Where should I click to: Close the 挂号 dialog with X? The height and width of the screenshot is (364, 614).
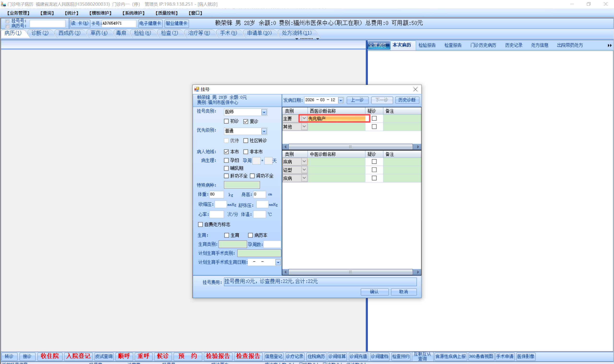(x=415, y=89)
